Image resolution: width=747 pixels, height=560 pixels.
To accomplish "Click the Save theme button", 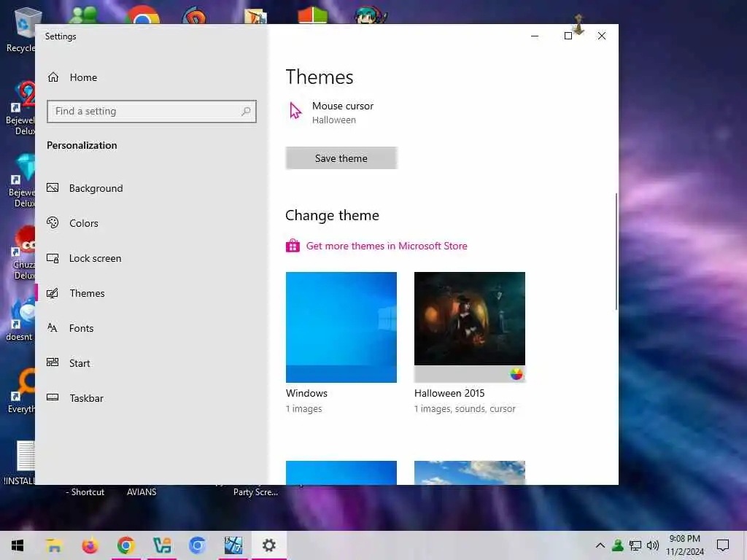I will click(341, 158).
